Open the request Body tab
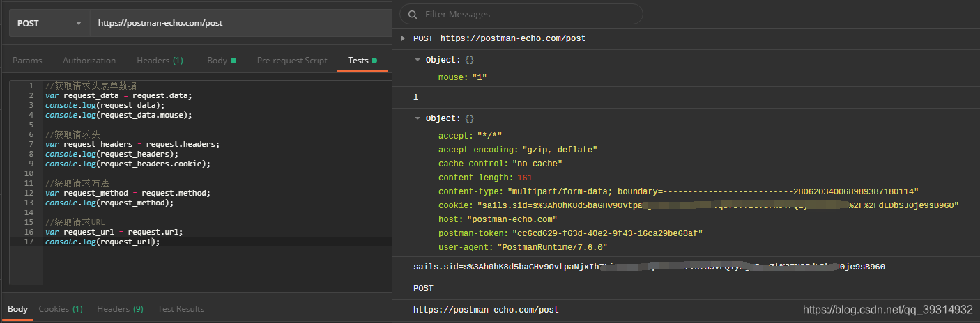 (x=221, y=61)
